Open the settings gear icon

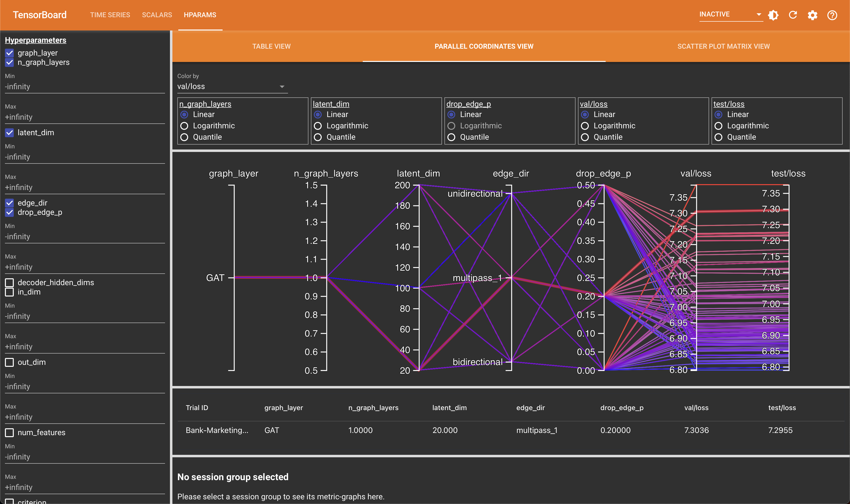coord(812,15)
